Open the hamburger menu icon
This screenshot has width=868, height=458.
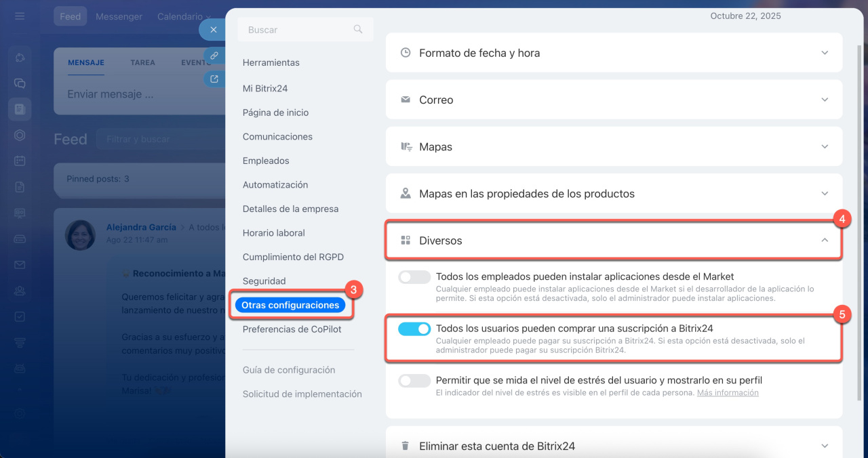[20, 16]
